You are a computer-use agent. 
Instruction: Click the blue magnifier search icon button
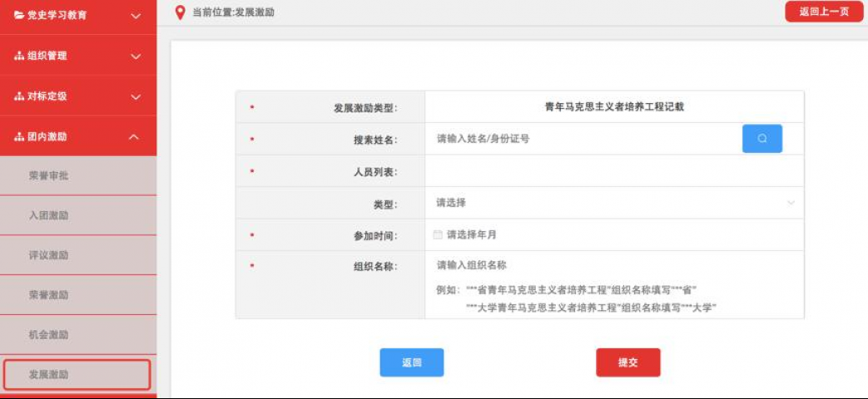click(761, 139)
